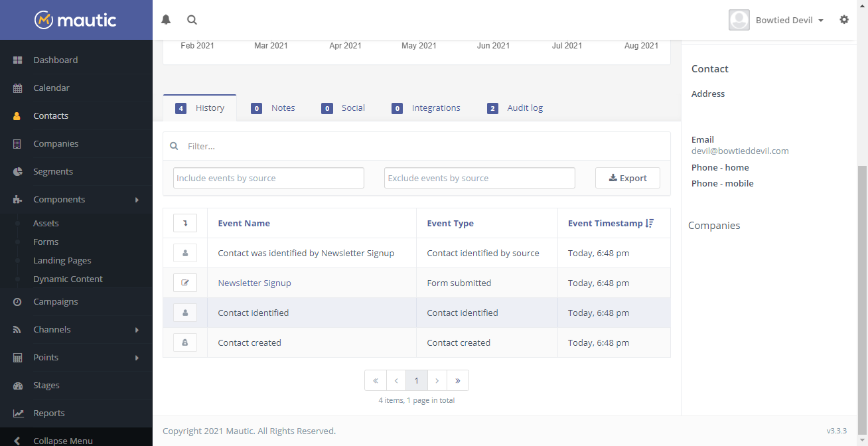The width and height of the screenshot is (868, 446).
Task: Open Exclude events by source dropdown
Action: point(480,178)
